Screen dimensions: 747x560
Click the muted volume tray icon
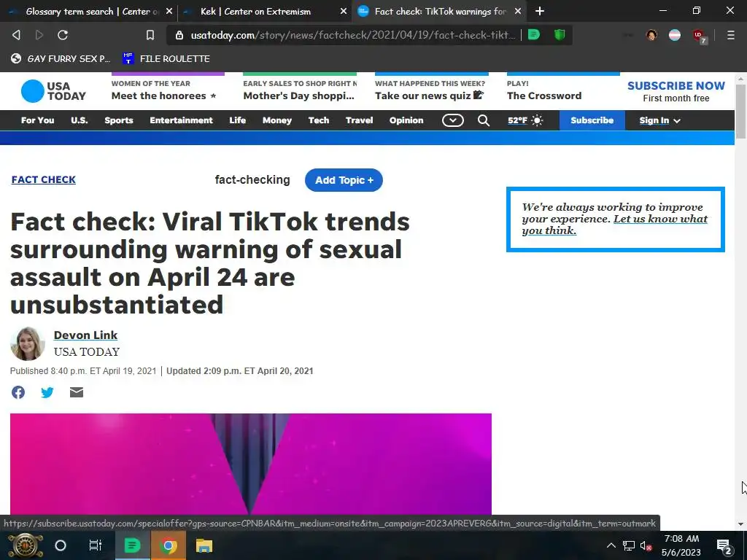[x=646, y=545]
